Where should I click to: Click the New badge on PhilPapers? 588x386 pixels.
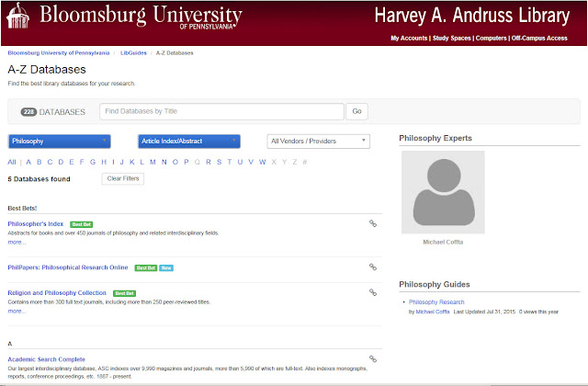(166, 267)
